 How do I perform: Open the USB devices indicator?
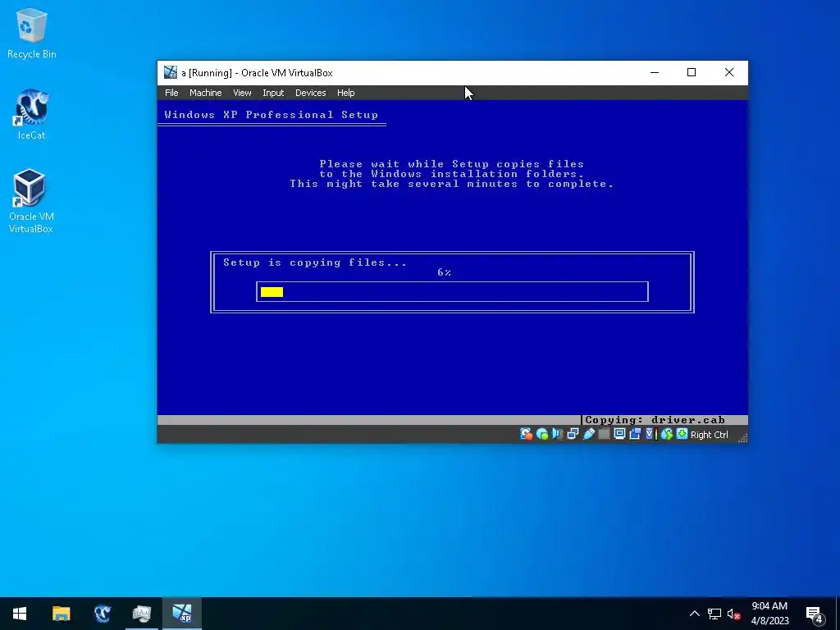(x=588, y=434)
